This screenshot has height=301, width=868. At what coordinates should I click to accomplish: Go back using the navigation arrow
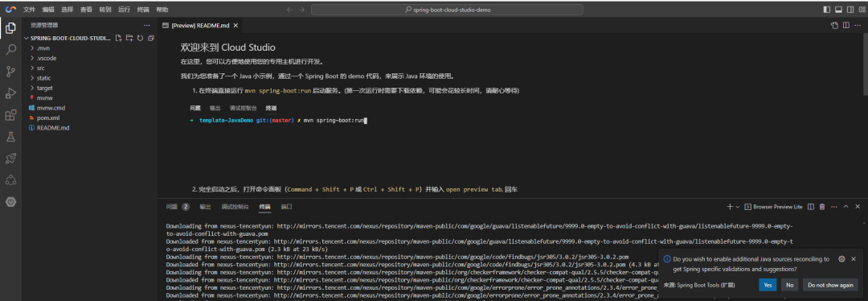pos(289,10)
